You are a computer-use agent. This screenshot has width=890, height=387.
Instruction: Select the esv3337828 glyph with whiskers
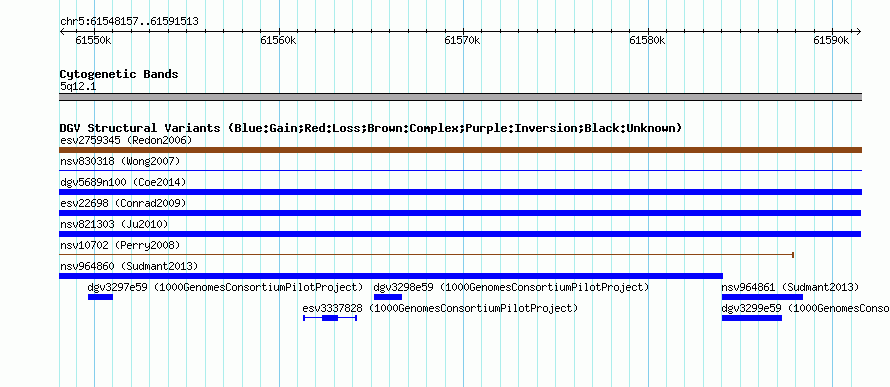[330, 318]
